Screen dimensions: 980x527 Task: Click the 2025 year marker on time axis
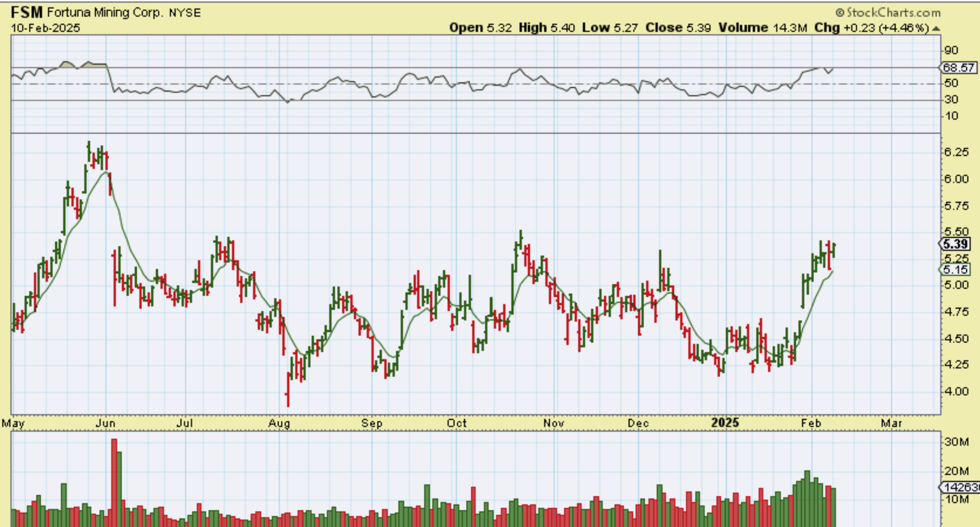click(x=725, y=423)
